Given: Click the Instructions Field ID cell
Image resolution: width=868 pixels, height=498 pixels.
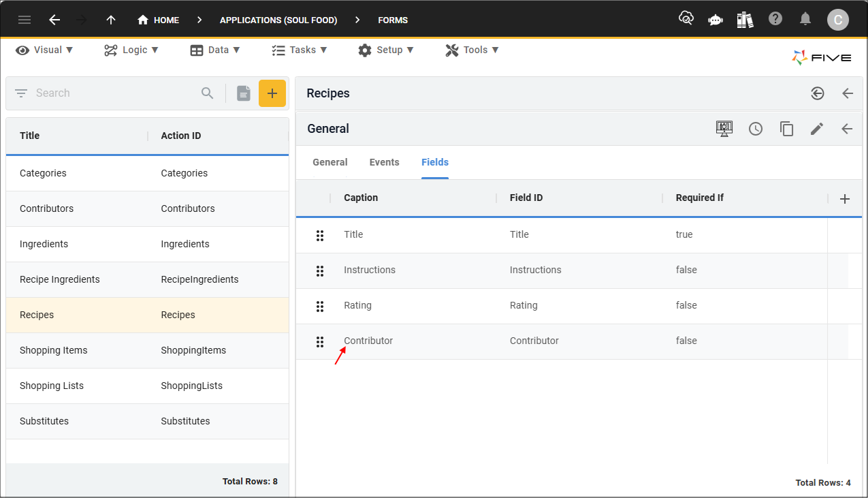Looking at the screenshot, I should [536, 270].
